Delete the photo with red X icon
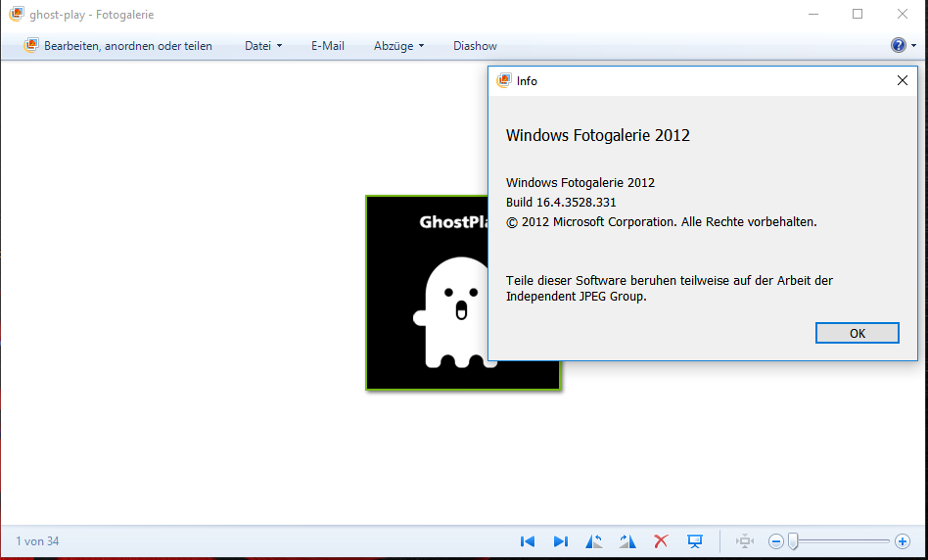Viewport: 928px width, 560px height. [661, 541]
